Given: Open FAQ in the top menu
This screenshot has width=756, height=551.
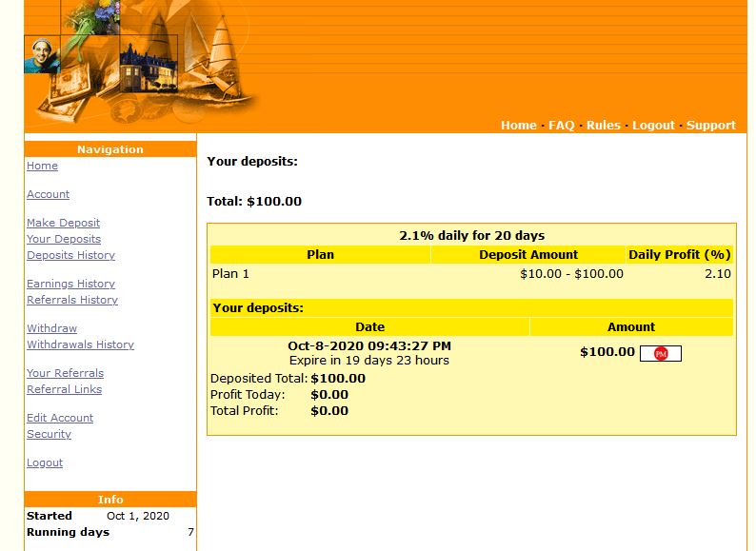Looking at the screenshot, I should tap(561, 126).
